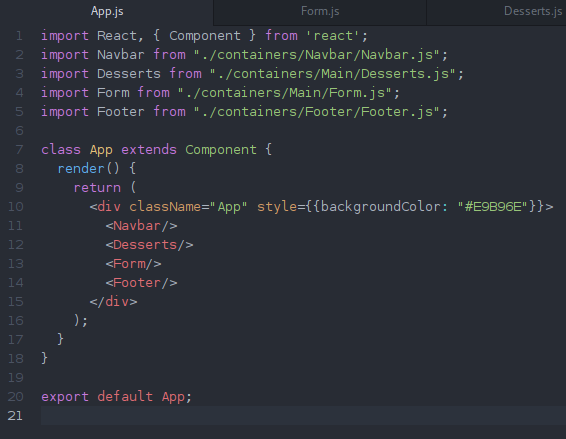
Task: Switch to the Form.js tab
Action: pyautogui.click(x=320, y=12)
